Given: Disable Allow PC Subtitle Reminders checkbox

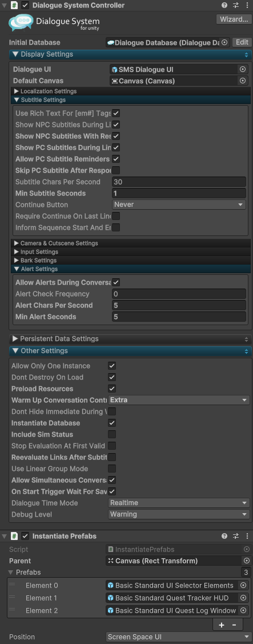Looking at the screenshot, I should pyautogui.click(x=117, y=158).
